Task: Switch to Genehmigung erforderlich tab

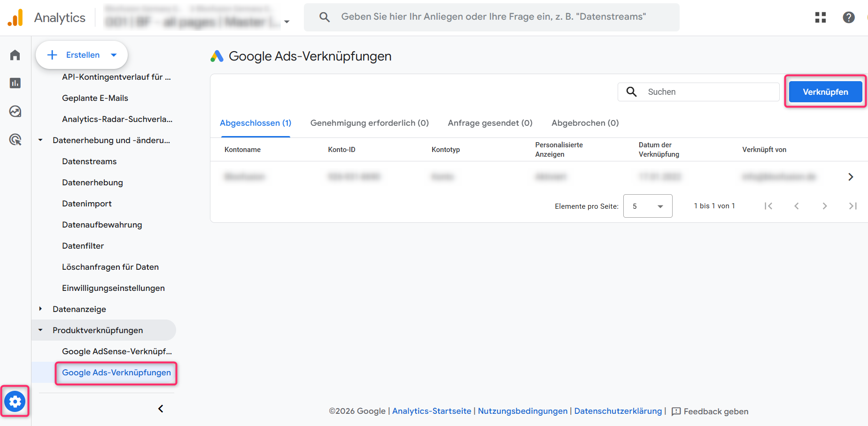Action: [x=369, y=123]
